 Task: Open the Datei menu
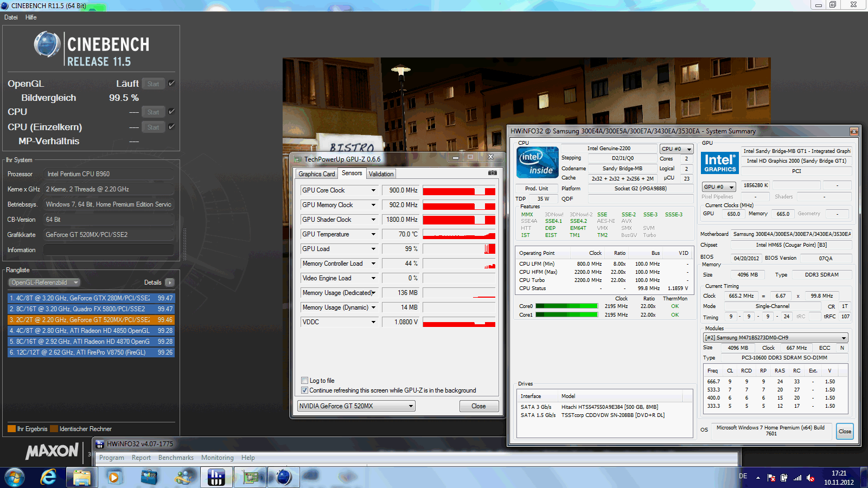[x=11, y=17]
